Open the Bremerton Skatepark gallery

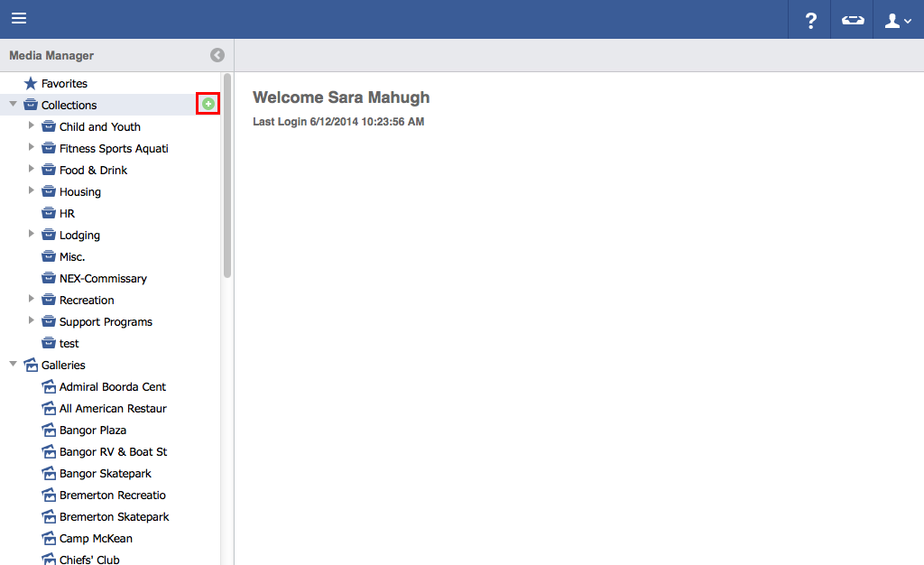pyautogui.click(x=114, y=517)
